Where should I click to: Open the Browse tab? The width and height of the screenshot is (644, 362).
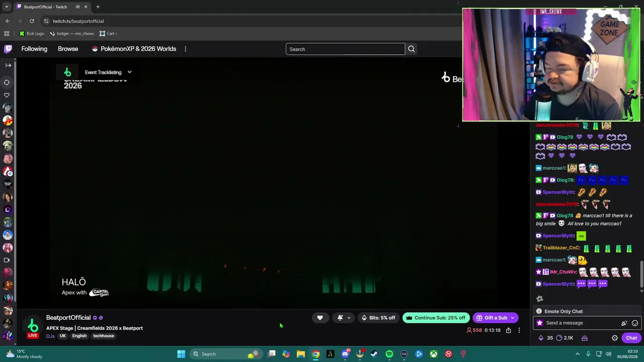[x=68, y=49]
